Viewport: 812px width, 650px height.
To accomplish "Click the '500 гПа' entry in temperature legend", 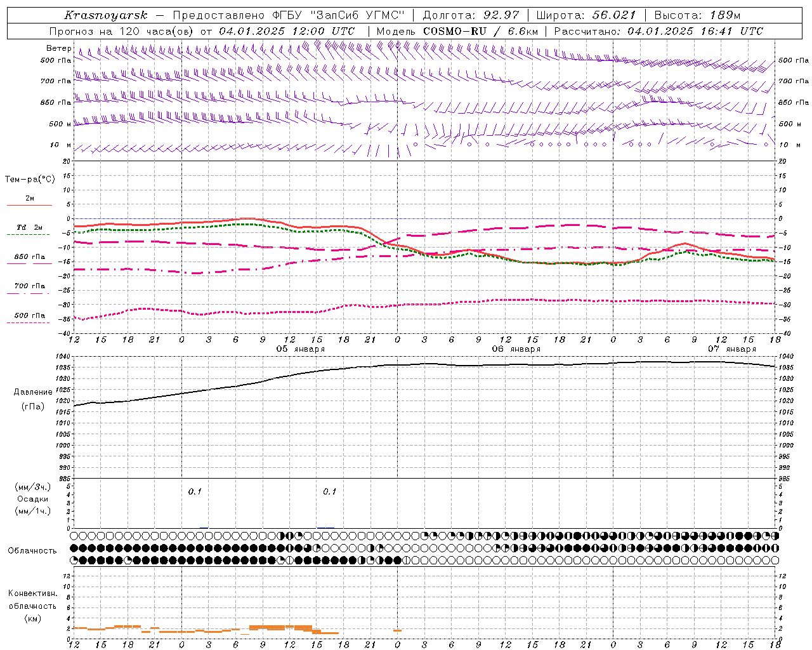I will coord(30,315).
